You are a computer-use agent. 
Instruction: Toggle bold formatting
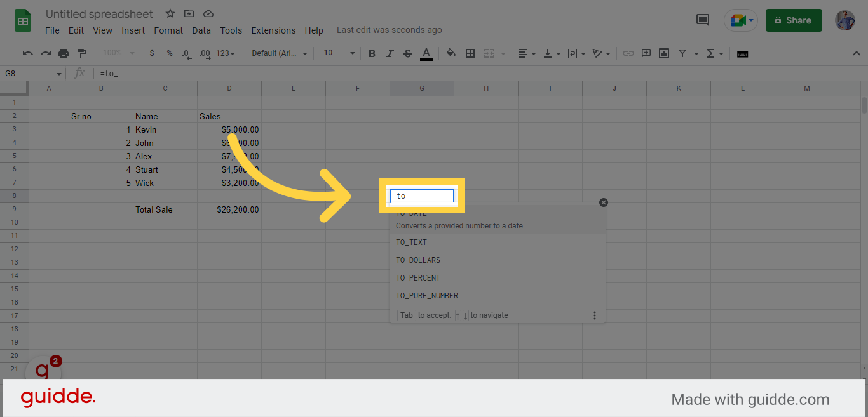[x=372, y=53]
